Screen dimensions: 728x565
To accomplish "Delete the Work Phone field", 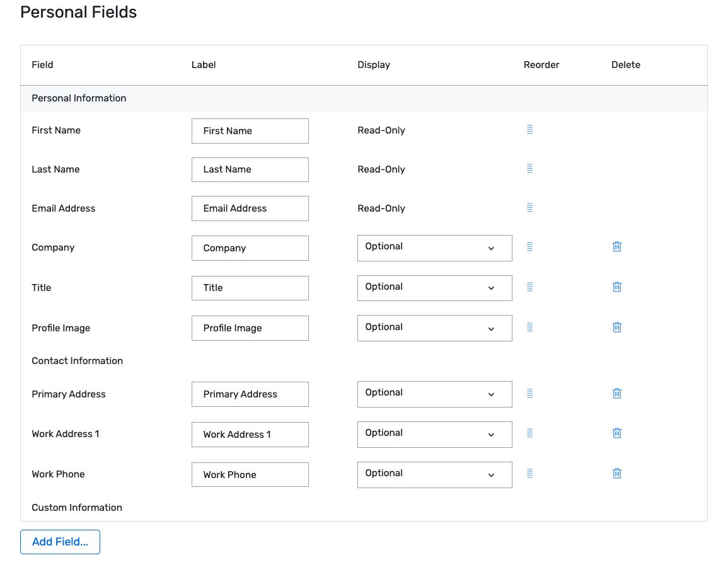I will pyautogui.click(x=616, y=473).
